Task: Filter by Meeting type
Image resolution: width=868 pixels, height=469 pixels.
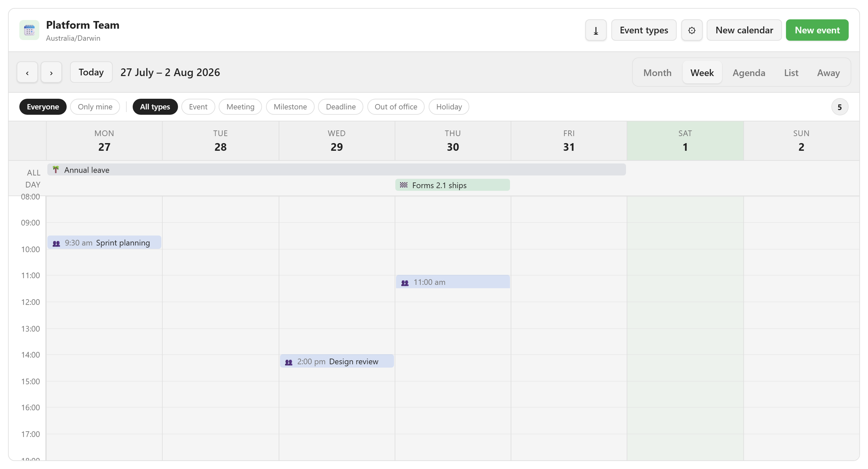Action: coord(240,106)
